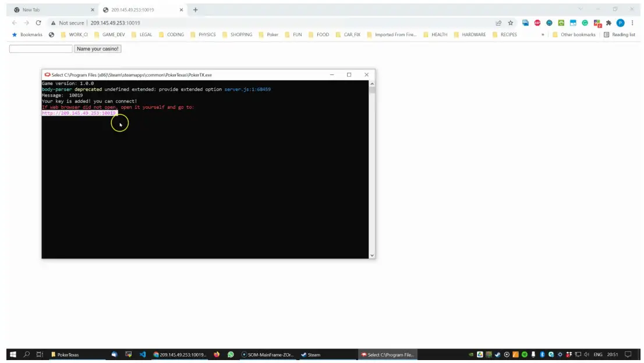
Task: Open Task View on the taskbar
Action: tap(40, 354)
